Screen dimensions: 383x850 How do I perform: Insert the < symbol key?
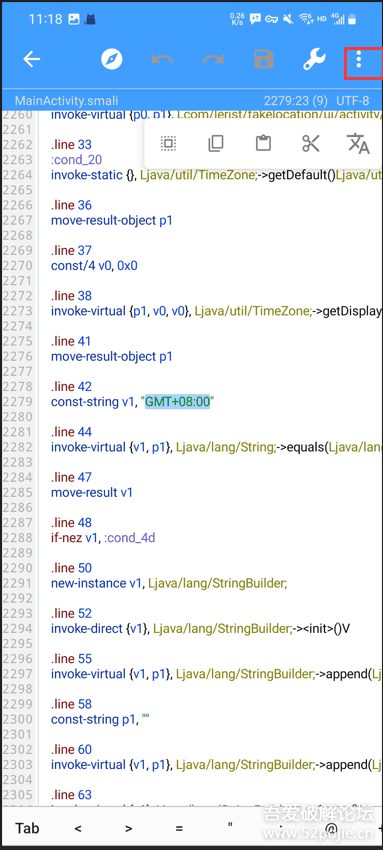78,828
